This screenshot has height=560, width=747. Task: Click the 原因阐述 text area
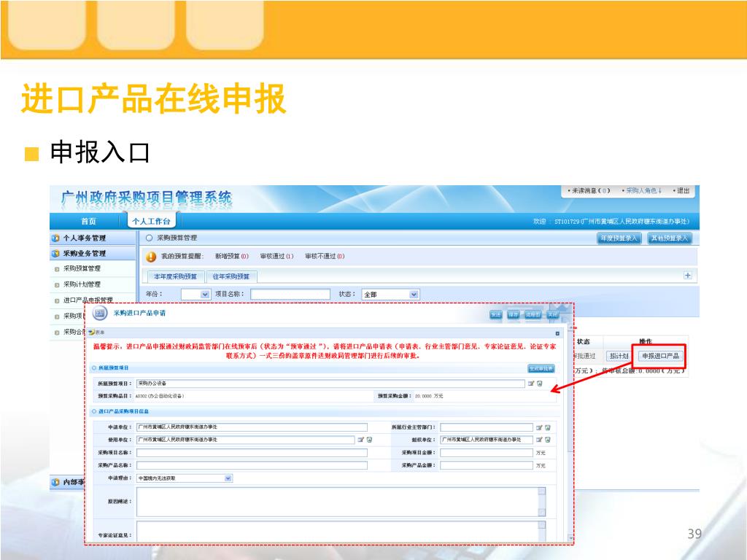click(x=341, y=502)
